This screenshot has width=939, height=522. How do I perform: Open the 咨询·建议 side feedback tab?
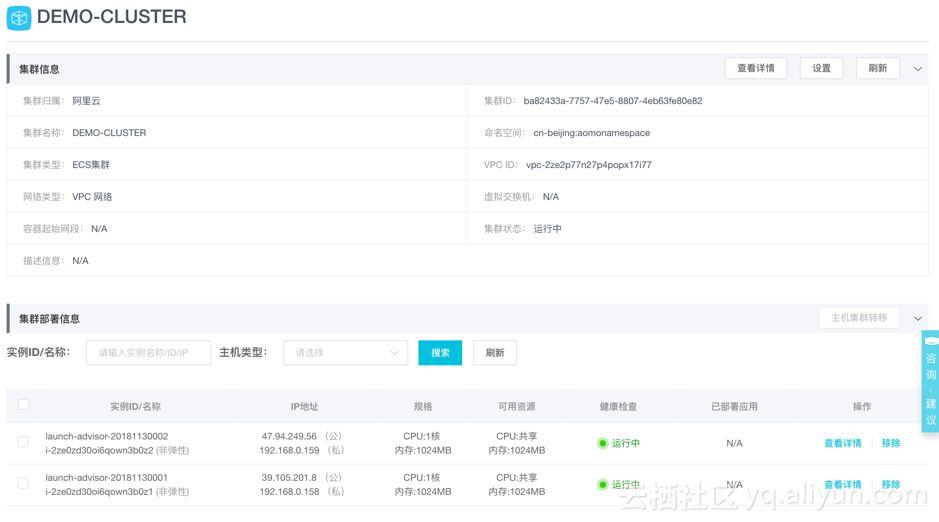(930, 381)
